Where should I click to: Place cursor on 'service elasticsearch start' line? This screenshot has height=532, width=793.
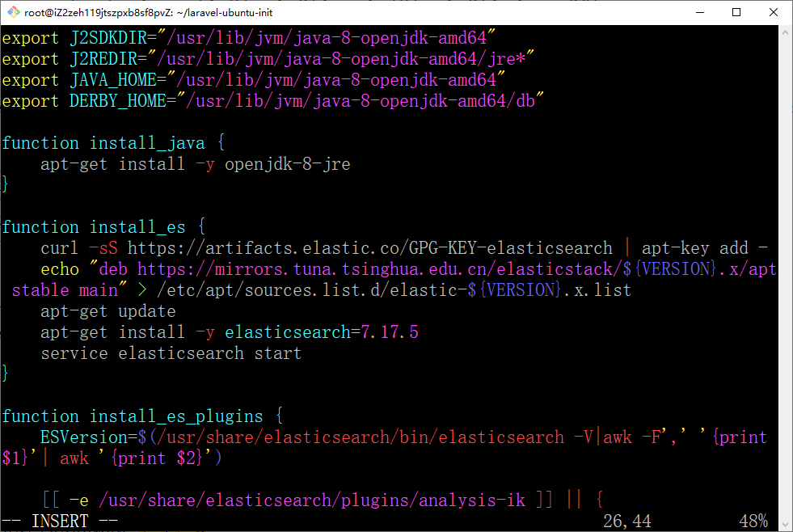pos(171,353)
